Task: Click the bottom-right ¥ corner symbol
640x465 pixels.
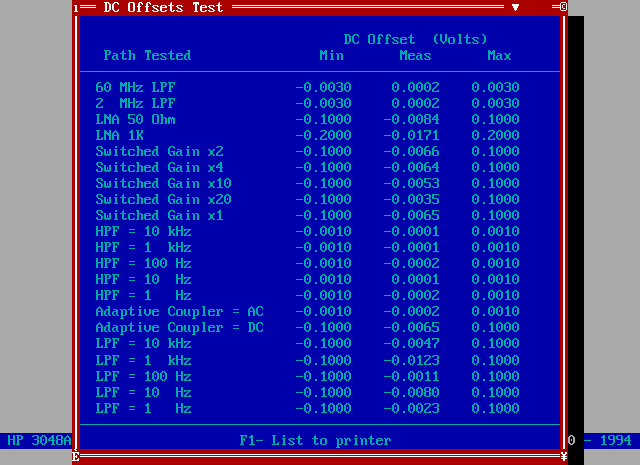Action: 564,456
